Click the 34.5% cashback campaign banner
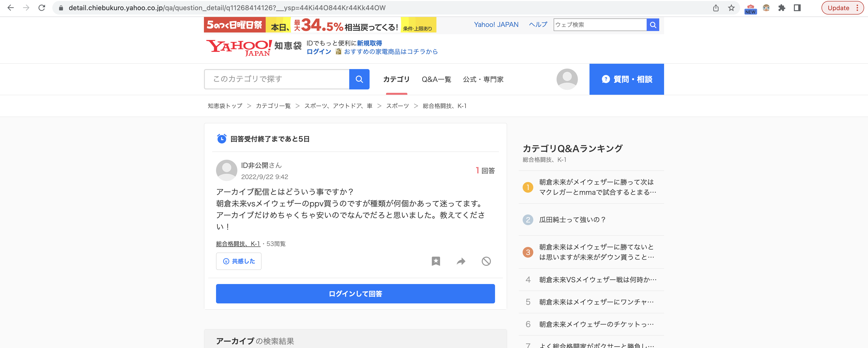Screen dimensions: 868x348 [319, 25]
